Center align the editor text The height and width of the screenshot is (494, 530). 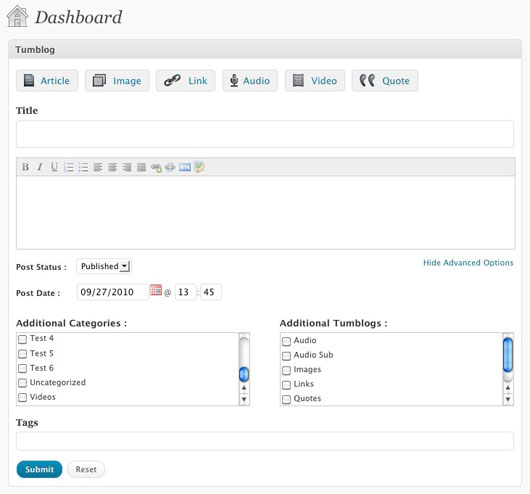point(112,167)
